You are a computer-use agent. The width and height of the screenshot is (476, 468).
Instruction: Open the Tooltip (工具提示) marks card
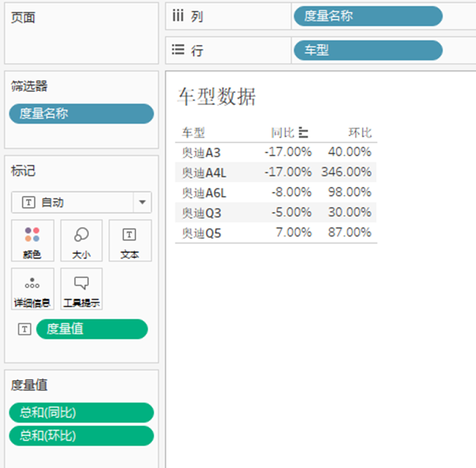81,289
